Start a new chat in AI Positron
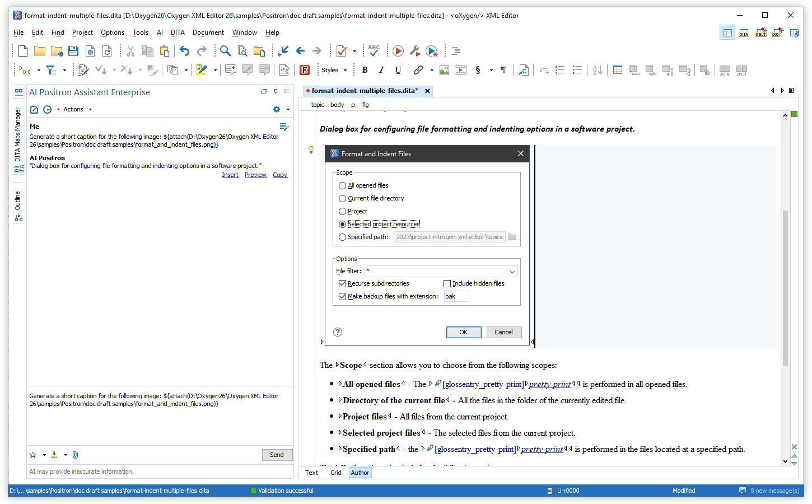Screen dimensions: 812x504 pos(34,109)
